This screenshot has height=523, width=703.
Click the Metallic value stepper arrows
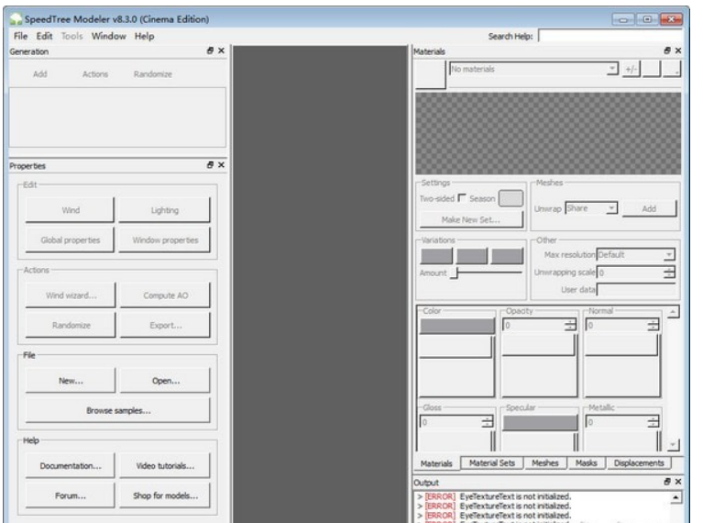pos(653,422)
